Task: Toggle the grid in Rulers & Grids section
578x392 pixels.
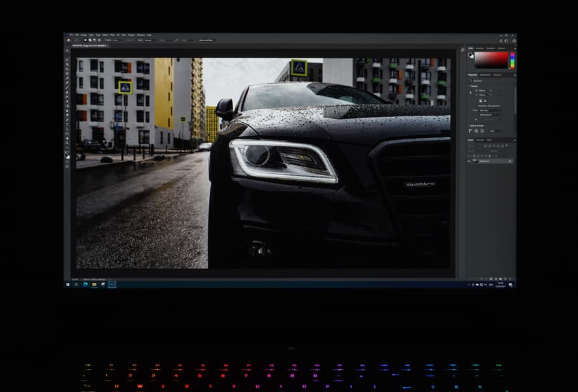Action: click(476, 131)
